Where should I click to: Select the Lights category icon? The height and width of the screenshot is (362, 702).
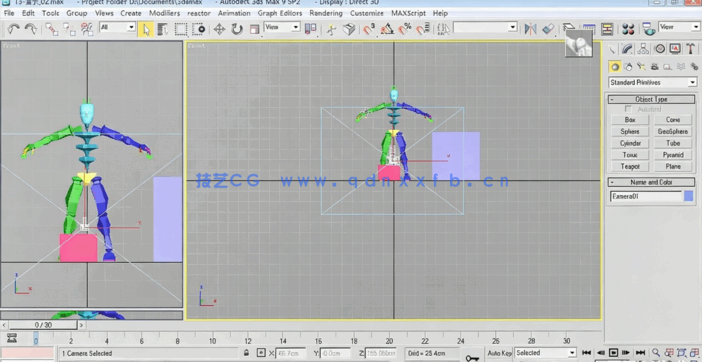coord(642,67)
